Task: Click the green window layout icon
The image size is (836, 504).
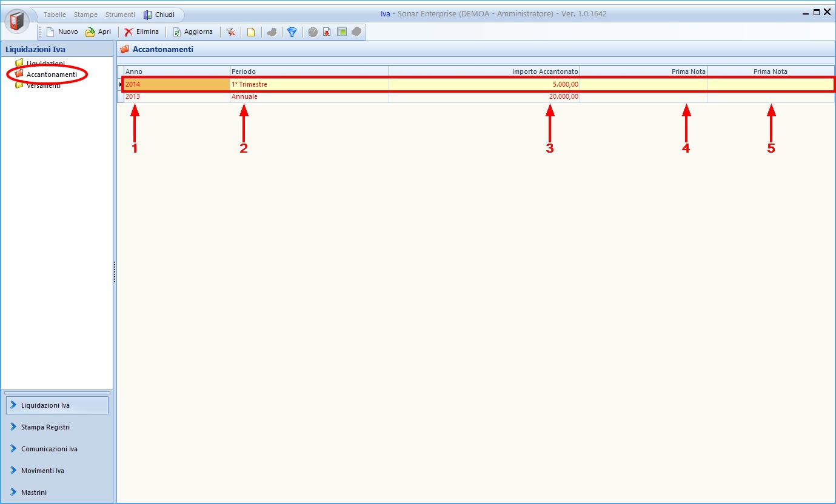Action: [342, 32]
